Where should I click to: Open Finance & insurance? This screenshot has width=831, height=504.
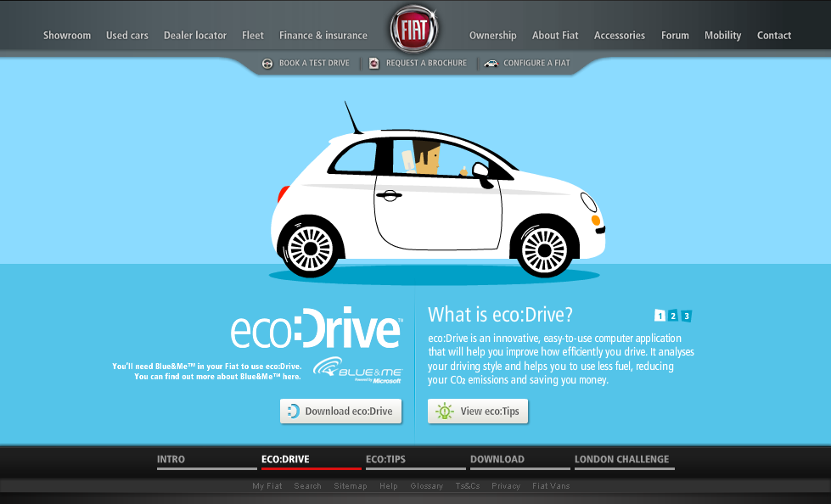pyautogui.click(x=323, y=36)
